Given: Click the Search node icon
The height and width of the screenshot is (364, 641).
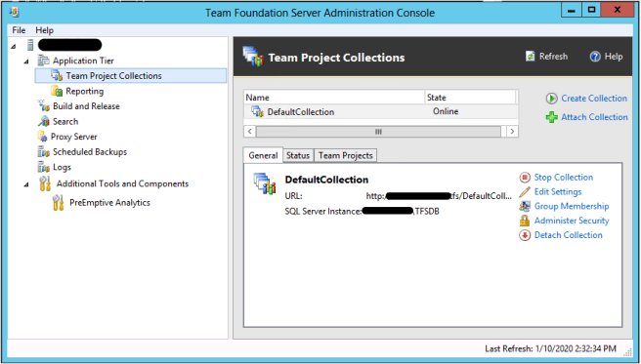Looking at the screenshot, I should click(43, 121).
